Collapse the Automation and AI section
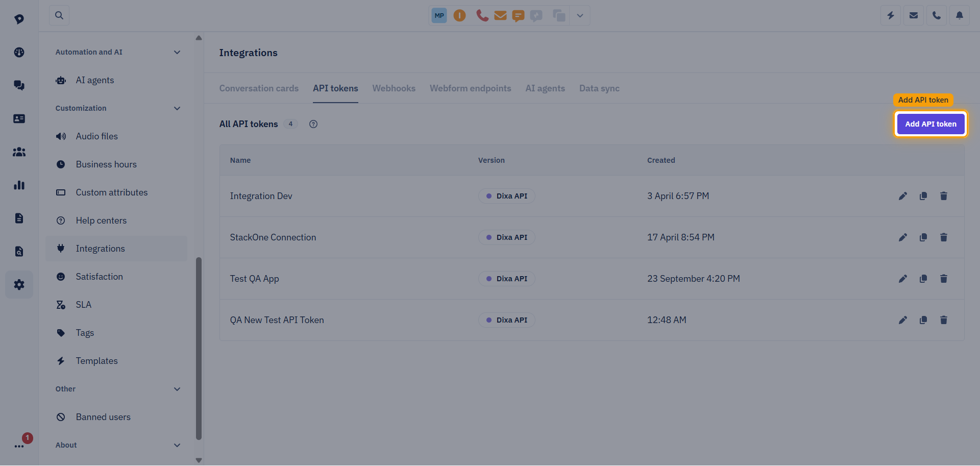Screen dimensions: 980x466 [x=177, y=52]
